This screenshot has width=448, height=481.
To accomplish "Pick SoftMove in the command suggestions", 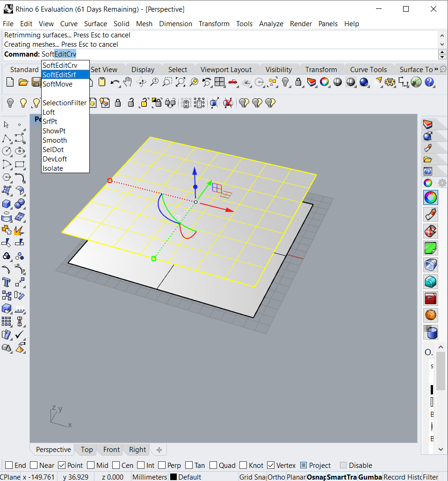I will [x=58, y=84].
